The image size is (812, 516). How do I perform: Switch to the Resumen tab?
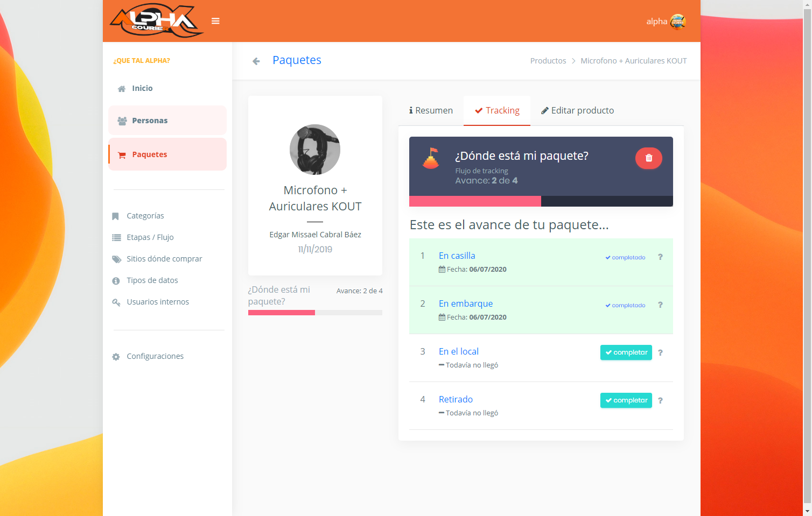tap(431, 110)
